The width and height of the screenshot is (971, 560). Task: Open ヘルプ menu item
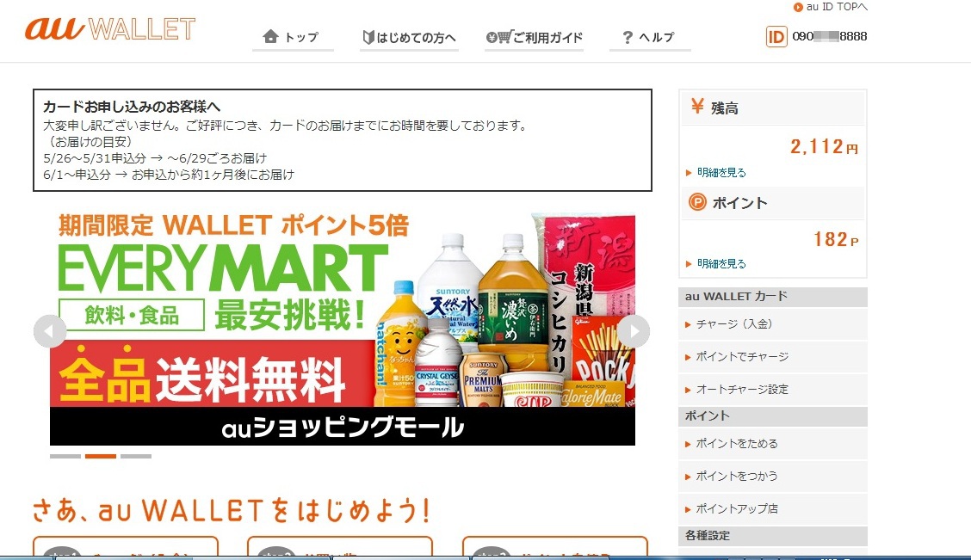coord(650,38)
